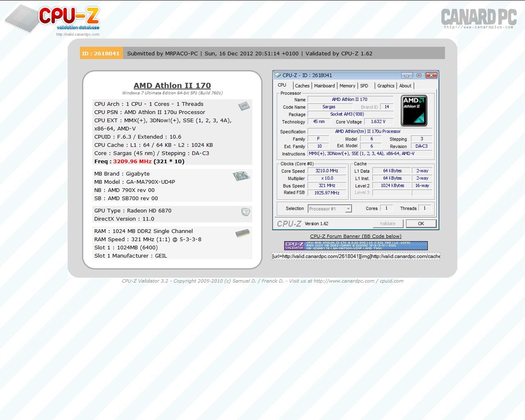This screenshot has height=420, width=525.
Task: Switch to the Caches tab
Action: coord(302,86)
